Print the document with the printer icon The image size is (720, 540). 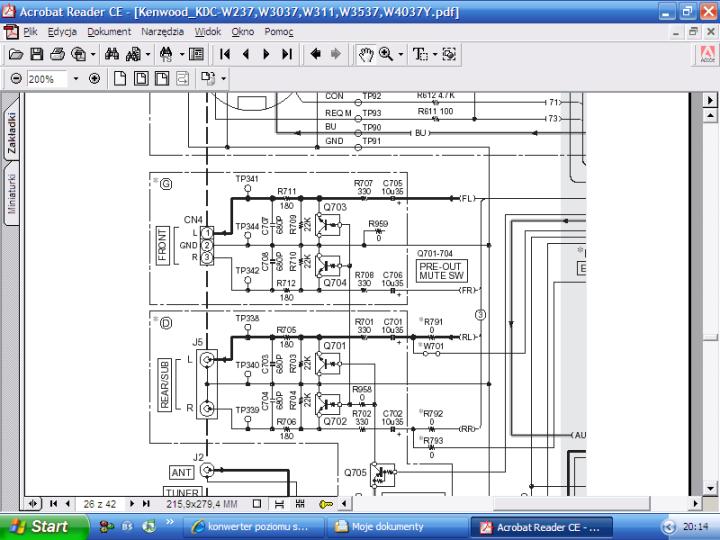pos(57,55)
